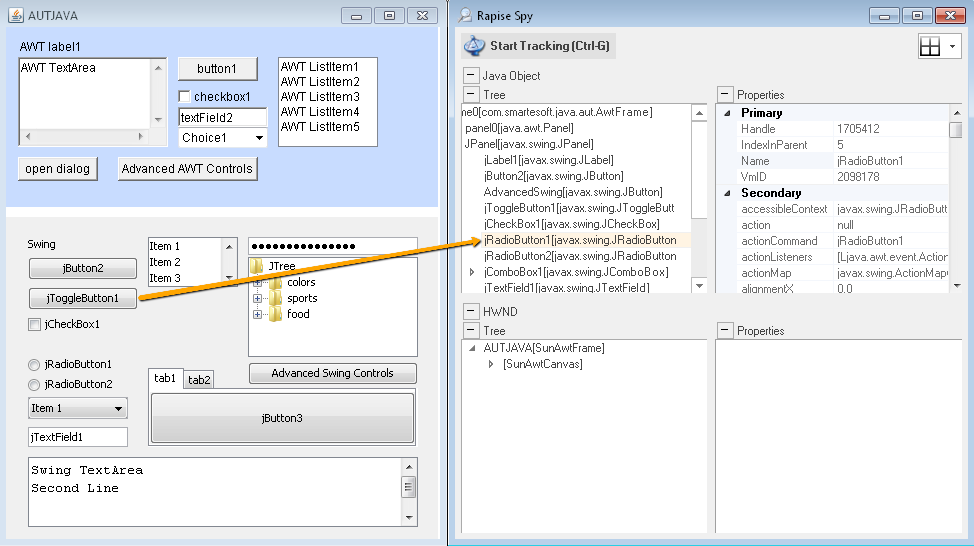Click the open dialog button

58,169
